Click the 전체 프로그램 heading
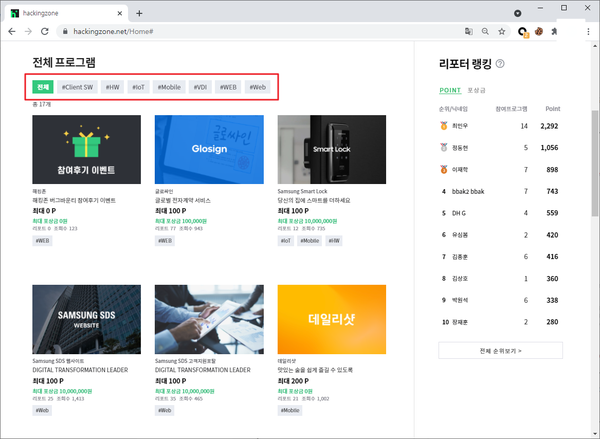Image resolution: width=600 pixels, height=439 pixels. 64,62
